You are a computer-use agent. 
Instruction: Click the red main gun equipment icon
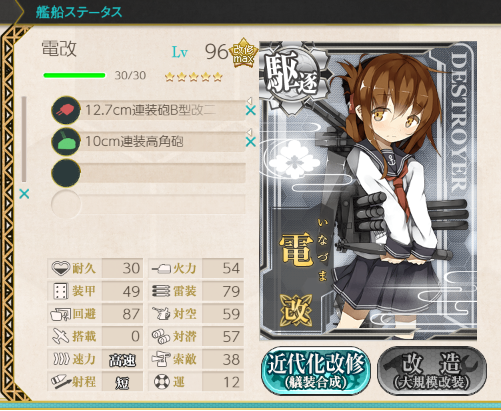point(66,110)
